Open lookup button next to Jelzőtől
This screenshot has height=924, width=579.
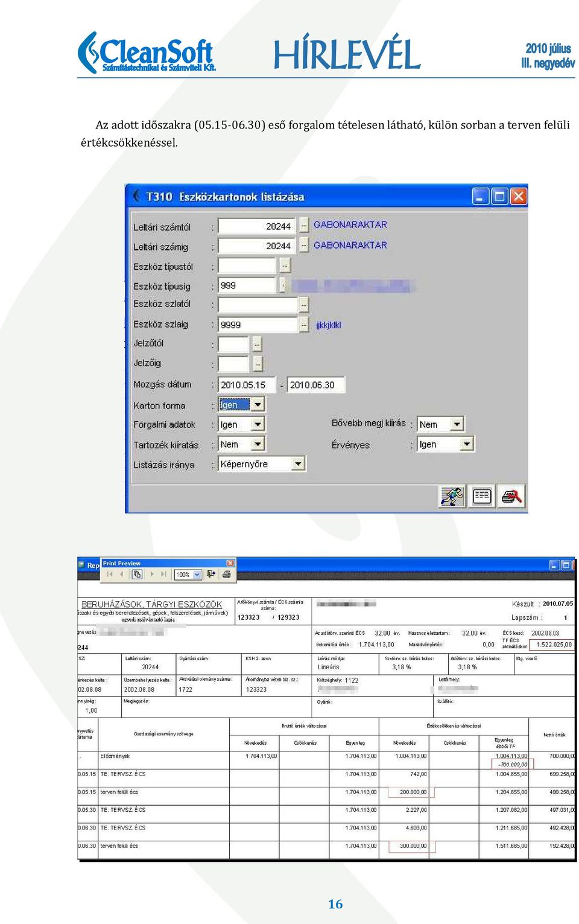click(257, 344)
